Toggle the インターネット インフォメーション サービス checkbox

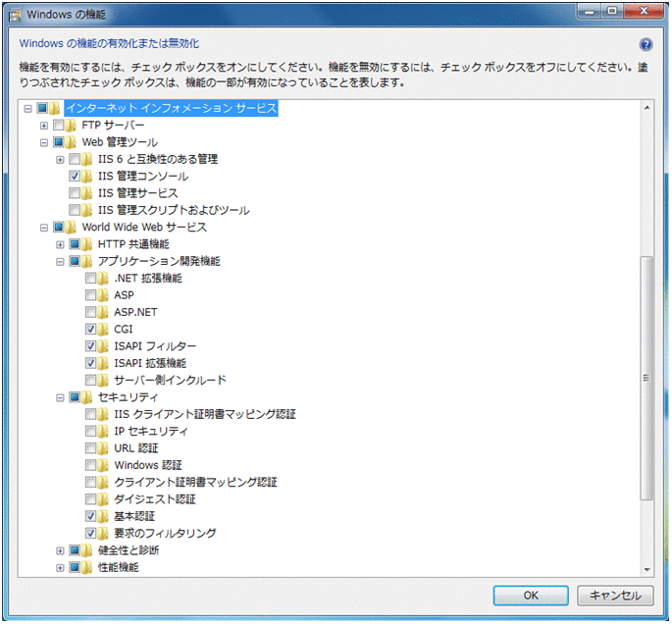[42, 108]
